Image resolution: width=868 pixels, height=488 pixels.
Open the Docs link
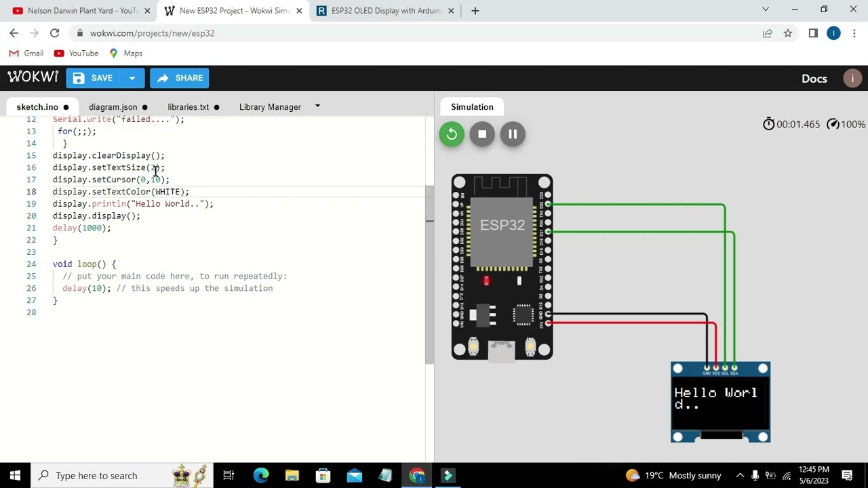pyautogui.click(x=814, y=78)
